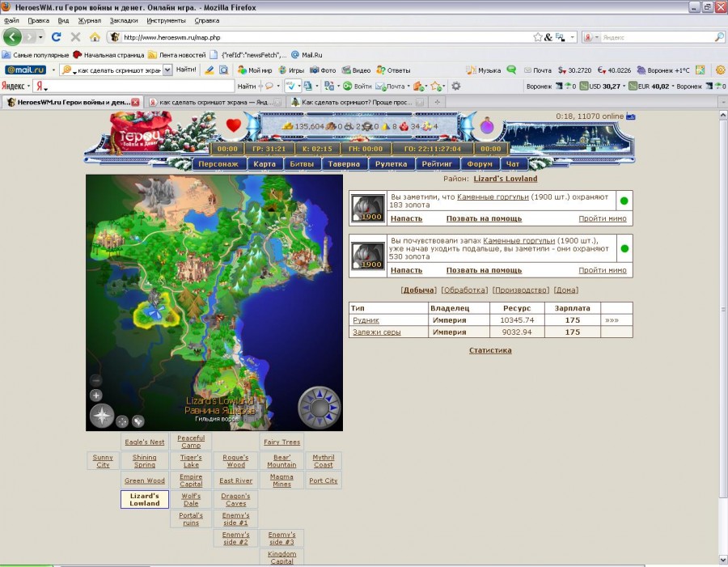Click the Почта mail icon in Mail.ru toolbar
The height and width of the screenshot is (567, 728).
[527, 70]
